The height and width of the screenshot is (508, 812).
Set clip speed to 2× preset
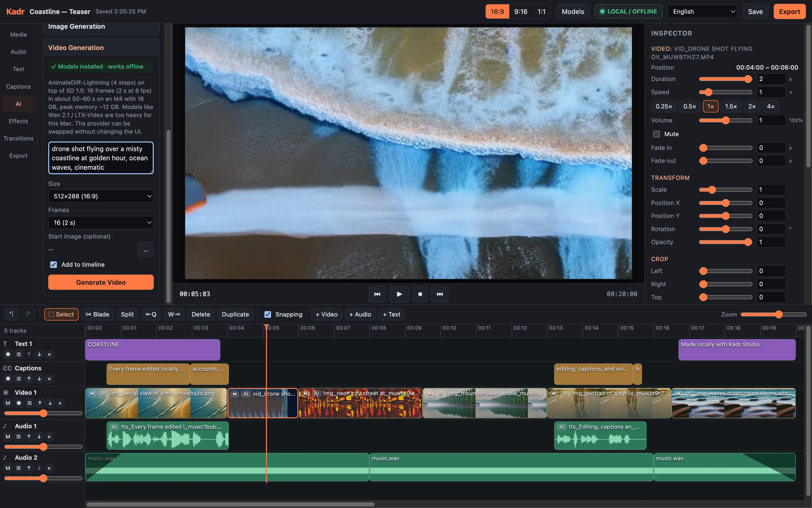click(x=752, y=106)
